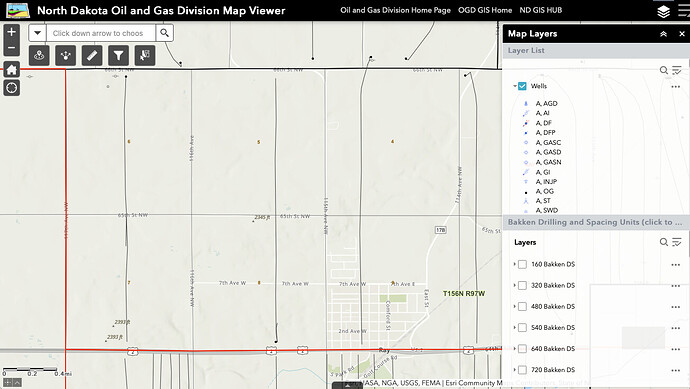The image size is (690, 389).
Task: Expand the 320 Bakken DS layer
Action: click(x=514, y=286)
